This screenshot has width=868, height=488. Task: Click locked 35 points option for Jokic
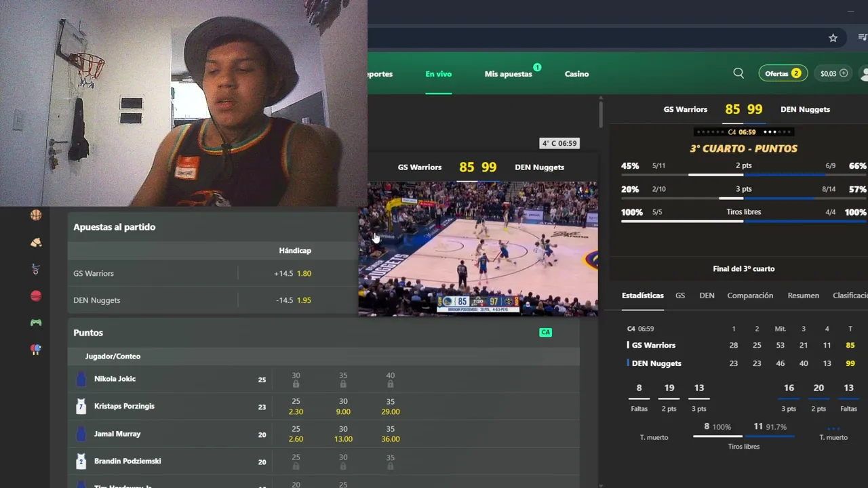click(x=343, y=380)
